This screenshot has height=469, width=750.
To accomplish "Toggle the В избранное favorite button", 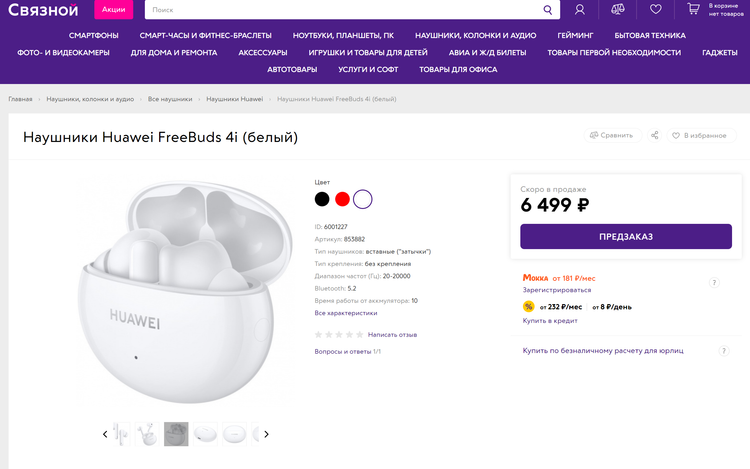I will [x=699, y=135].
